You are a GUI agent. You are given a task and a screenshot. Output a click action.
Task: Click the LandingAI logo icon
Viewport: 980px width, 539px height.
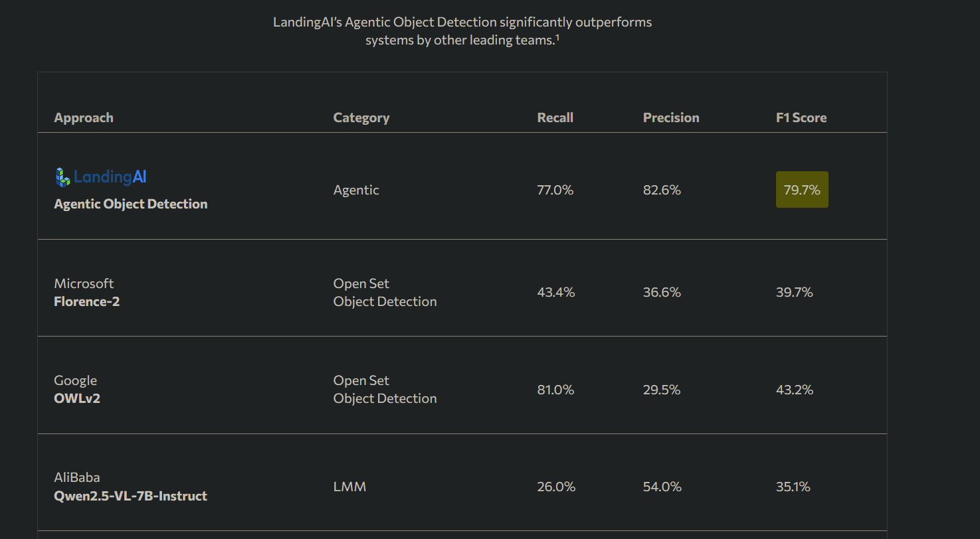(x=62, y=177)
